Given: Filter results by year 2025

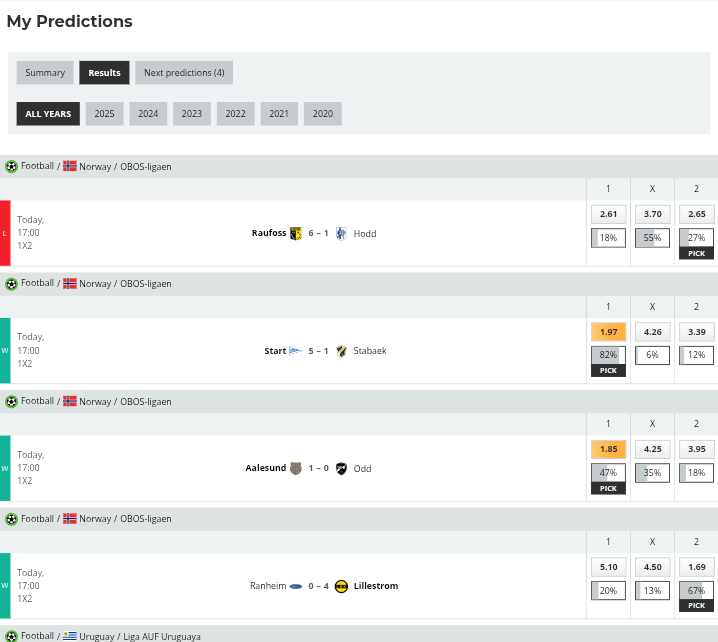Looking at the screenshot, I should (104, 114).
